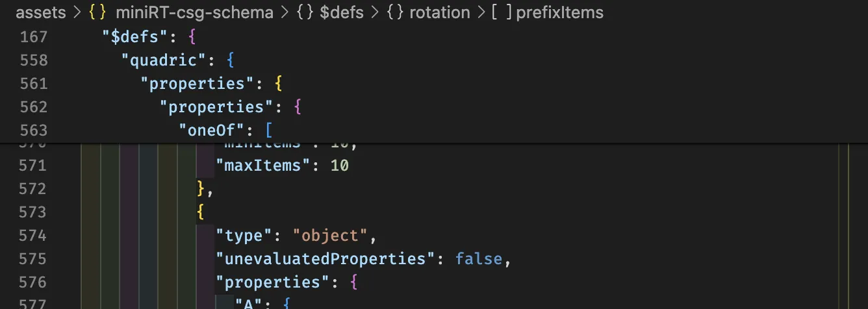The image size is (868, 309).
Task: Click the braces icon beside rotation breadcrumb
Action: click(395, 12)
